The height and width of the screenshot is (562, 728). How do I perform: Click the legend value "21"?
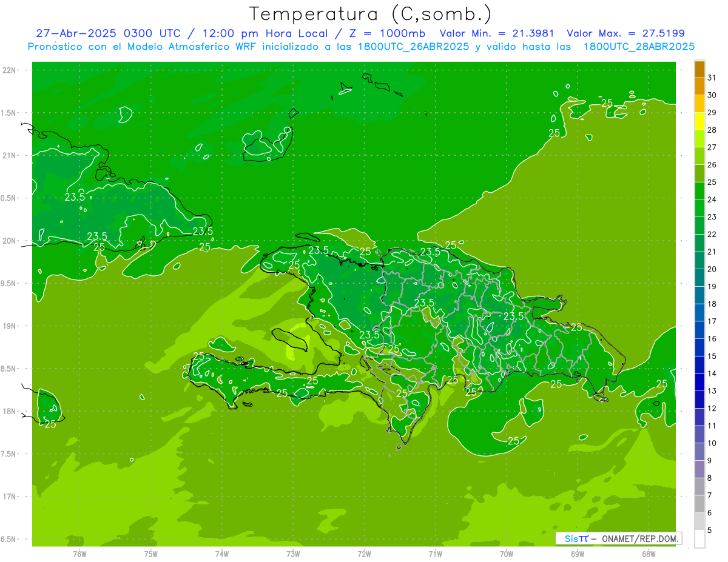[x=712, y=252]
